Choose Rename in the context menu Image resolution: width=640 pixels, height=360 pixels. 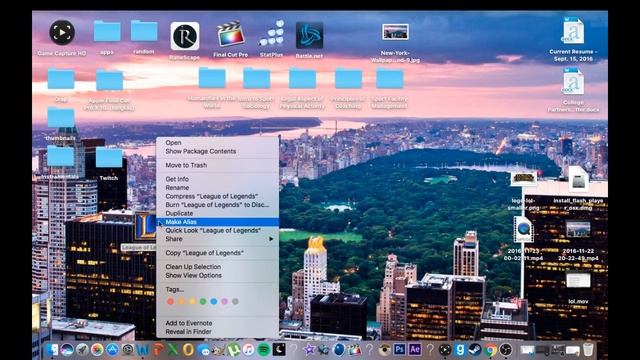point(218,187)
